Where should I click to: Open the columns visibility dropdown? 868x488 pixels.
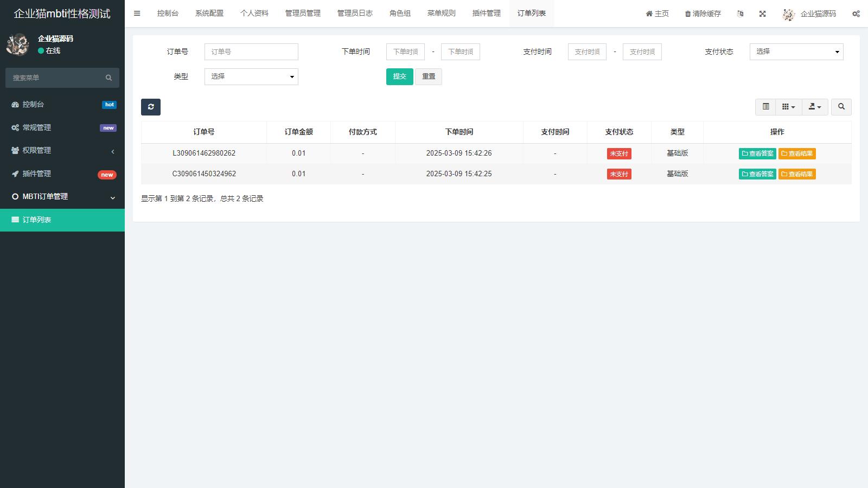788,107
